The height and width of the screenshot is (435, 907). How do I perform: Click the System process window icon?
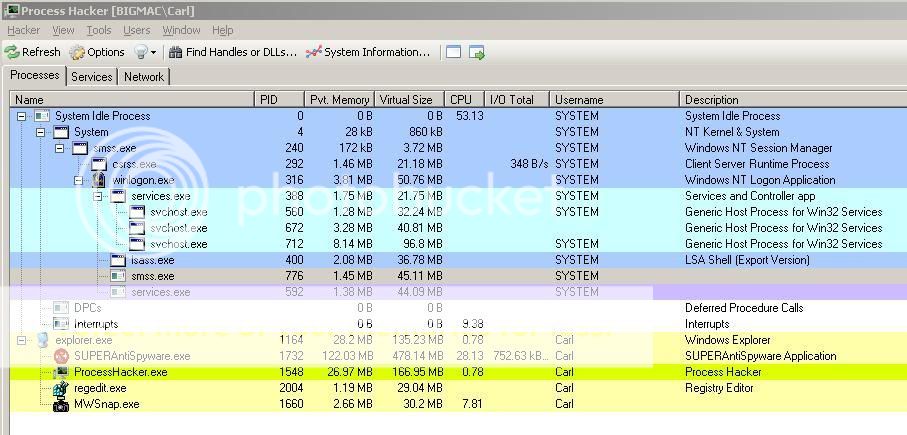61,132
